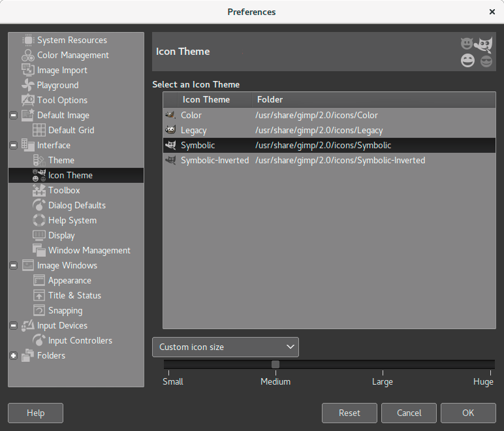Click the Snapping icon in sidebar

(39, 311)
